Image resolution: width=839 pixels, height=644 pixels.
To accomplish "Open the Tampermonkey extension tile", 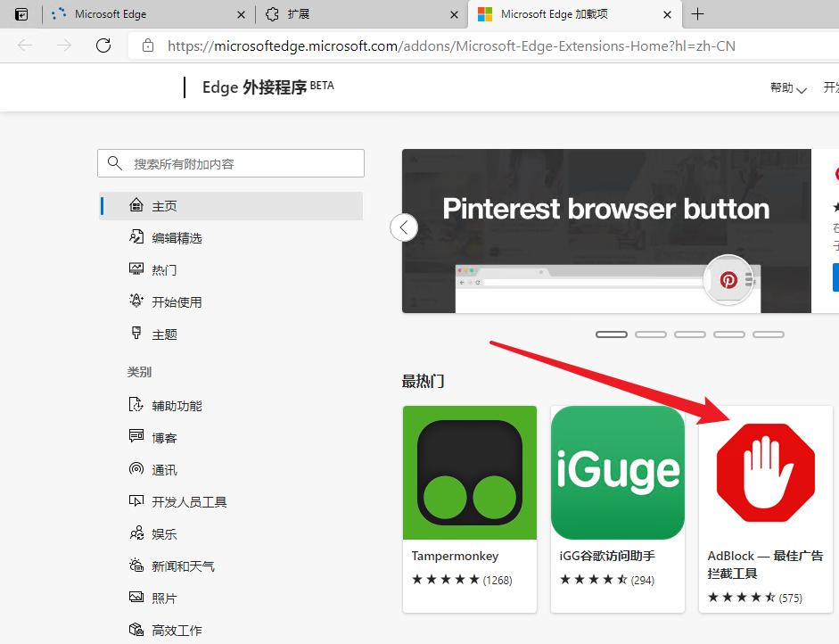I will point(470,508).
